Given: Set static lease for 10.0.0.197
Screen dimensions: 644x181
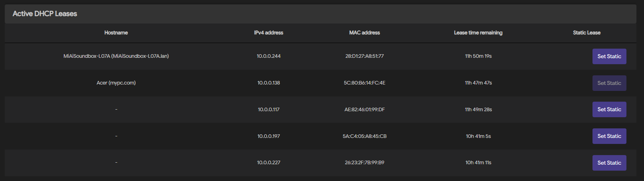Looking at the screenshot, I should click(609, 136).
